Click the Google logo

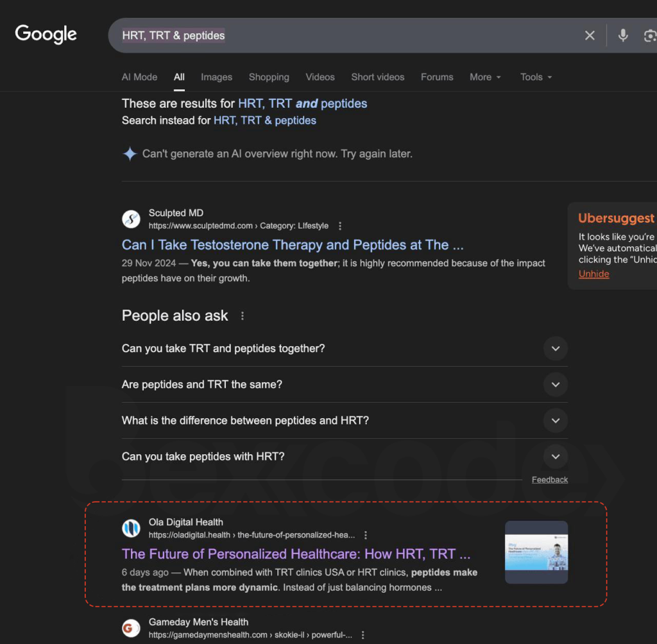click(x=46, y=35)
